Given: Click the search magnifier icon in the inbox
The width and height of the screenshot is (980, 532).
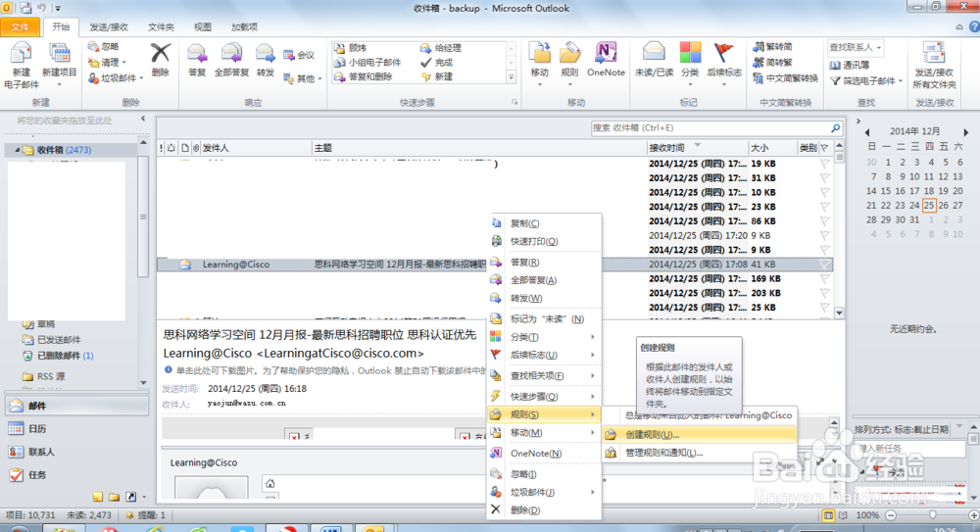Looking at the screenshot, I should pyautogui.click(x=836, y=127).
